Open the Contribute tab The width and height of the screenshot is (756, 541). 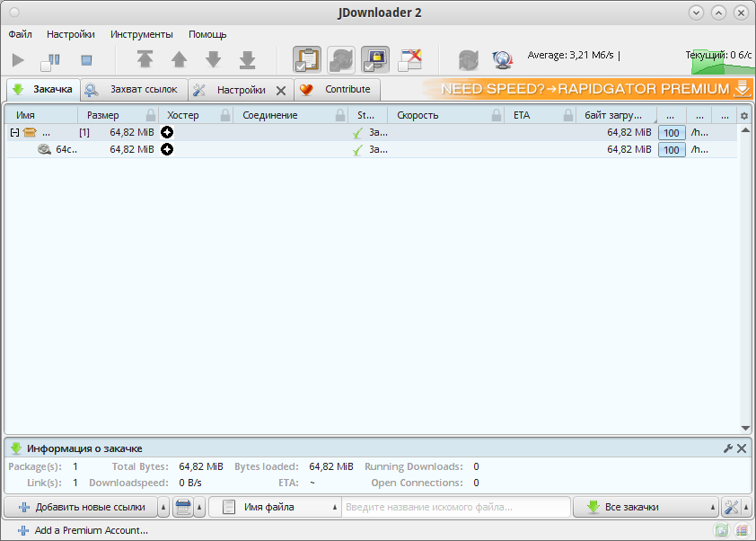(337, 89)
